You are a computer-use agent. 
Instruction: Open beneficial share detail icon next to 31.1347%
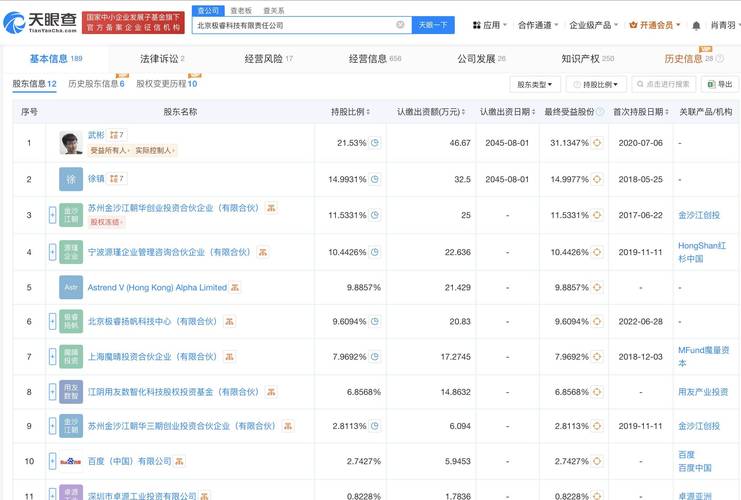click(x=597, y=143)
